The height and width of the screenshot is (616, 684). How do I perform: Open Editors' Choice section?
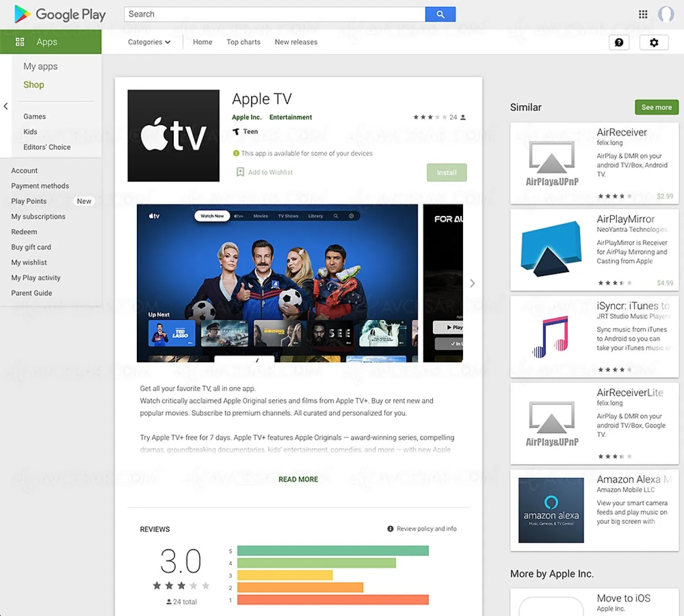[x=47, y=147]
